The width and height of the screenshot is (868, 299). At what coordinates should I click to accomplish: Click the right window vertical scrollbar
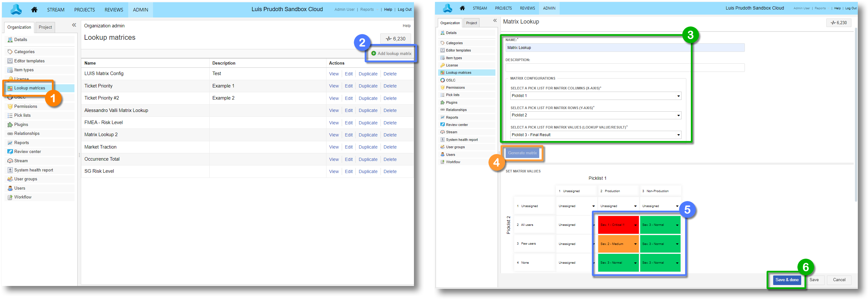click(856, 115)
